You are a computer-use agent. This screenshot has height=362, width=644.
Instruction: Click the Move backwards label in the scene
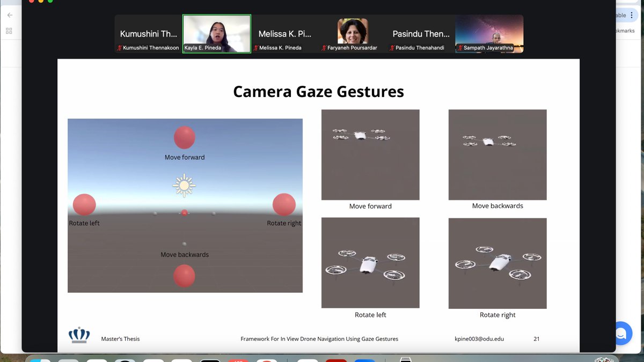tap(185, 255)
